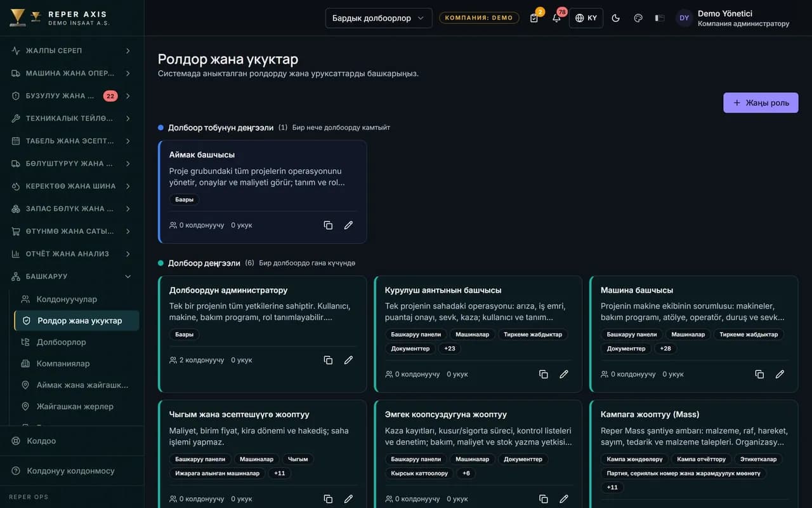
Task: Expand the Машина жана опер... chevron
Action: 128,73
